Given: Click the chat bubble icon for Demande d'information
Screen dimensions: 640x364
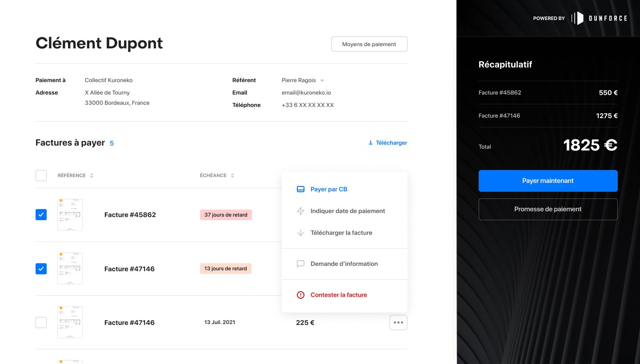Looking at the screenshot, I should [300, 264].
